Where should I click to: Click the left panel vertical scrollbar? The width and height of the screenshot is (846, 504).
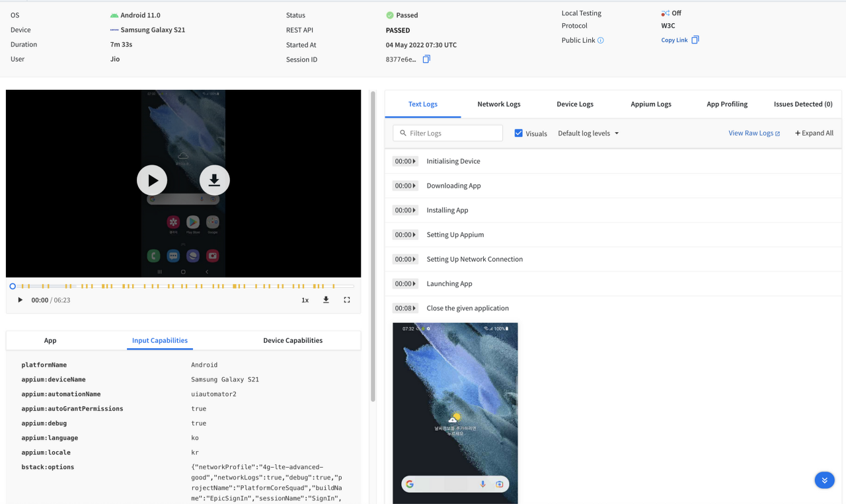(373, 246)
